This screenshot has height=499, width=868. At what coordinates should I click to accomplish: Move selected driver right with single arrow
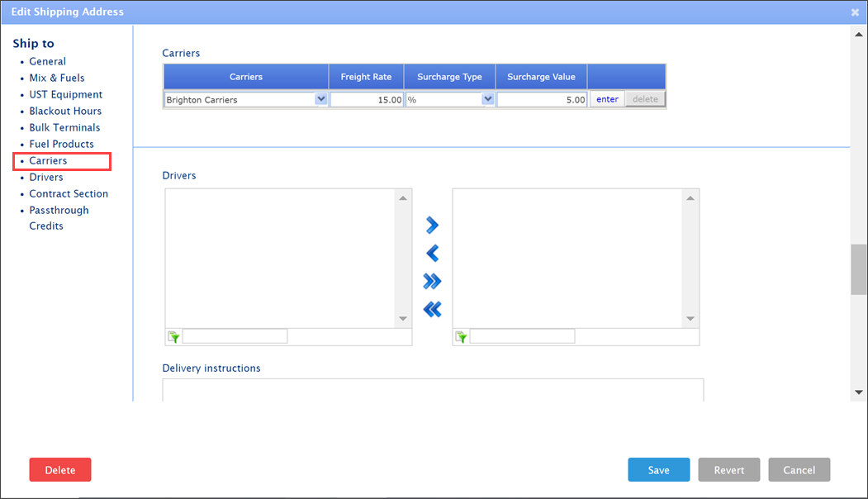(x=432, y=225)
